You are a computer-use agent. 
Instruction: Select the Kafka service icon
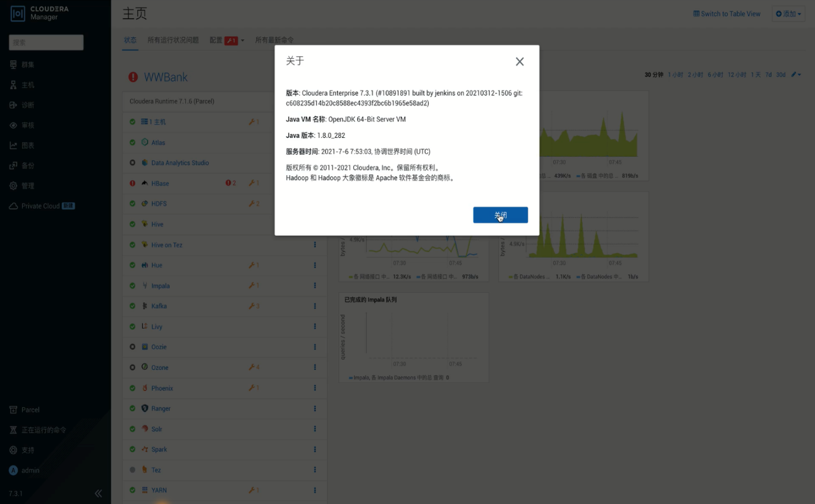pos(144,305)
